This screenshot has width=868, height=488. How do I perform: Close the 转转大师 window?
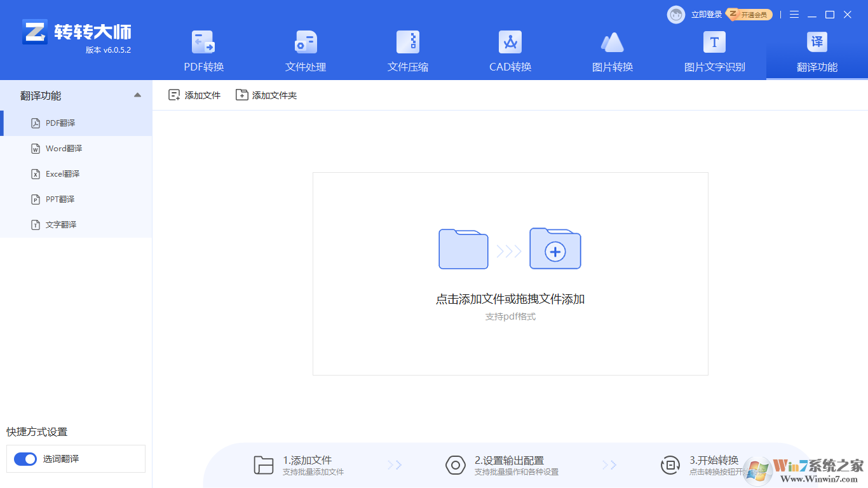[x=848, y=15]
